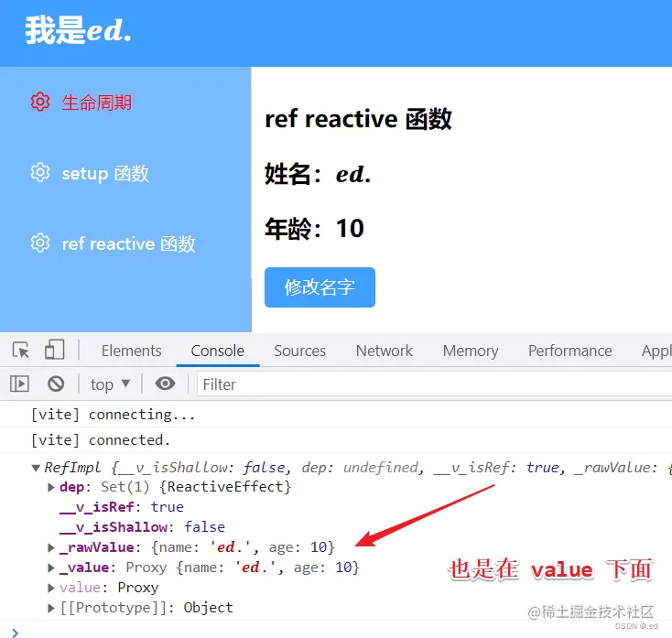Collapse the RefImpl object triangle
This screenshot has width=672, height=638.
pyautogui.click(x=36, y=468)
